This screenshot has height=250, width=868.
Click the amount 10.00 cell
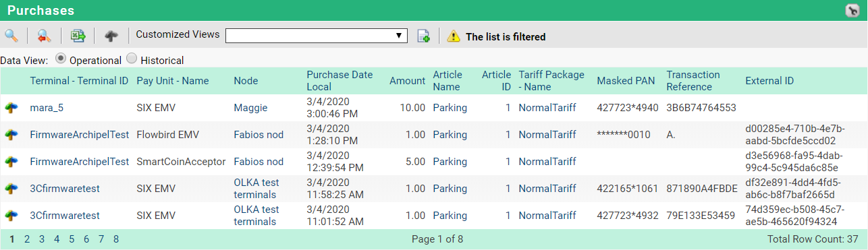point(412,108)
